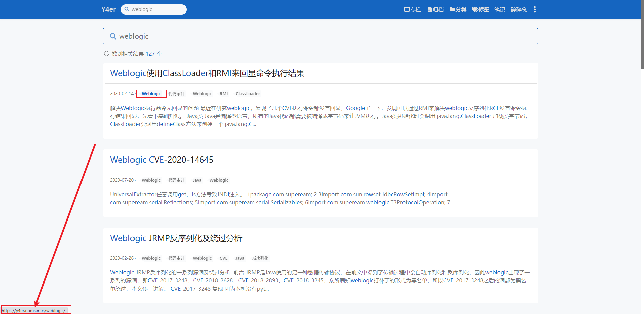Click the loading spinner icon beside result count
Viewport: 644px width, 314px height.
106,54
